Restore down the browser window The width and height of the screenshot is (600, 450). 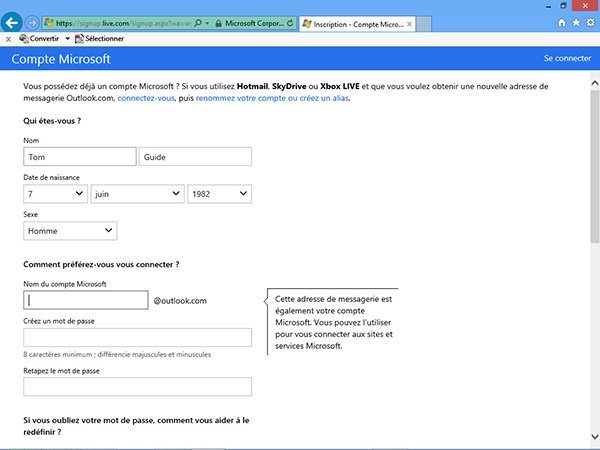[x=563, y=5]
